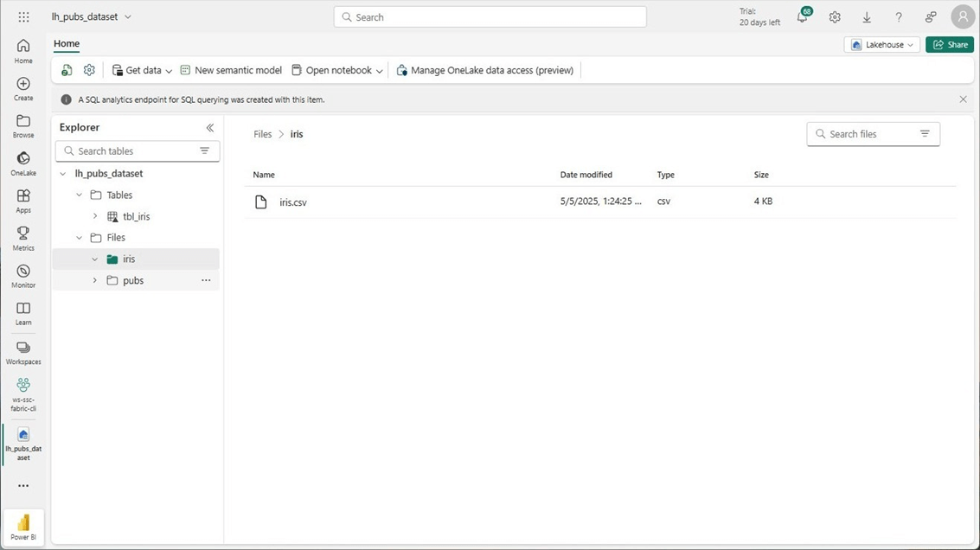Click New semantic model
The image size is (980, 550).
pyautogui.click(x=231, y=70)
